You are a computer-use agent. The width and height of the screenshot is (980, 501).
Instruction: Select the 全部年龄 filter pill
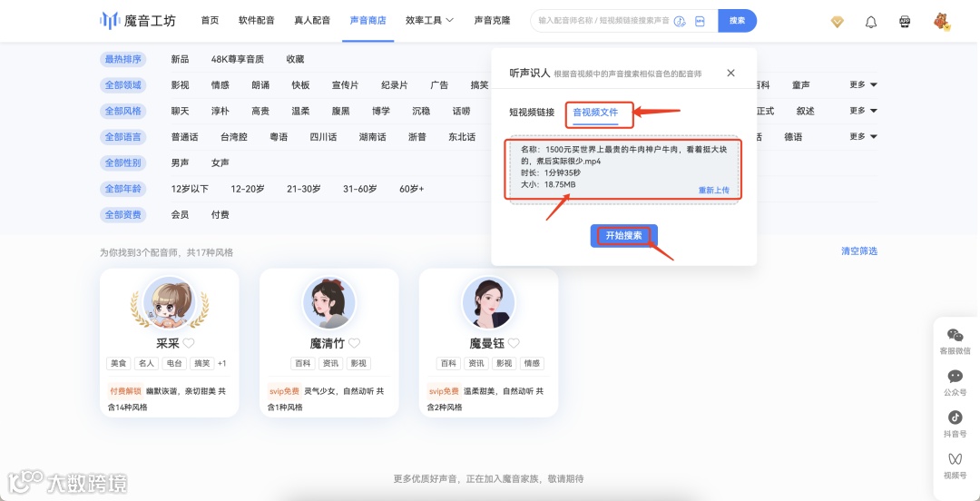123,188
